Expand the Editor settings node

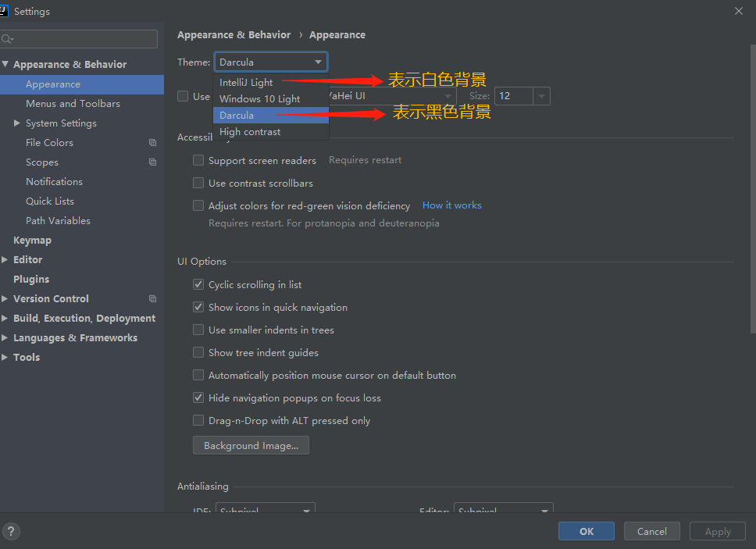tap(5, 260)
